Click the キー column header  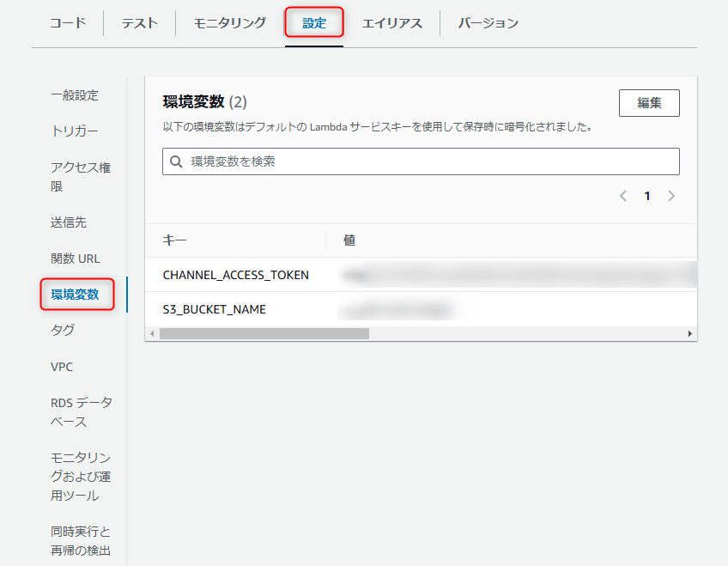(174, 240)
